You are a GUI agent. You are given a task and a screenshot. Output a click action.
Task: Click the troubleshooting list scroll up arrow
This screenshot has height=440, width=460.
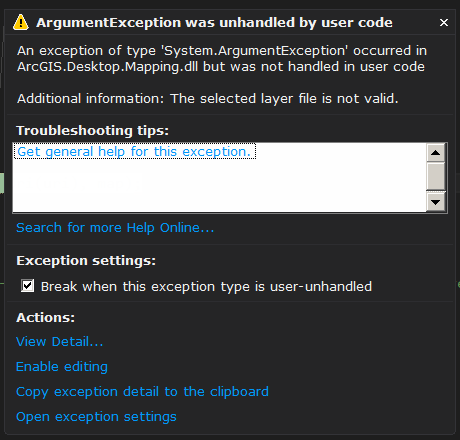coord(435,153)
